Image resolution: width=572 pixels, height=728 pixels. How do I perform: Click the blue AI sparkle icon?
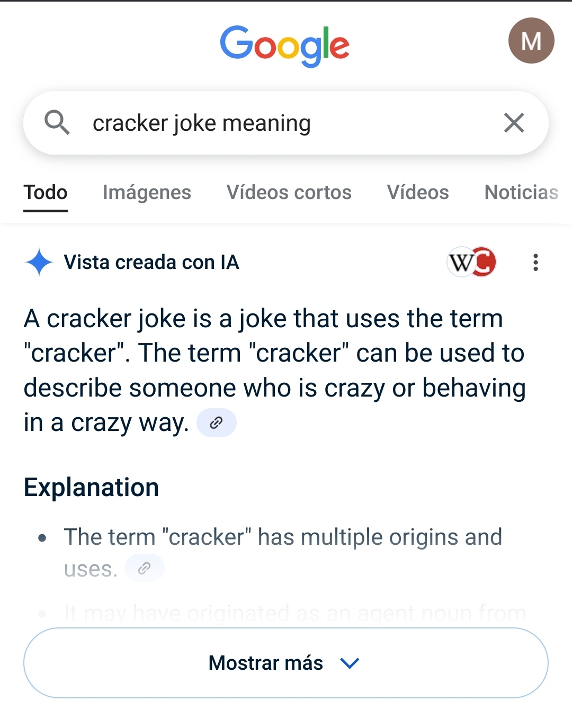pos(39,262)
